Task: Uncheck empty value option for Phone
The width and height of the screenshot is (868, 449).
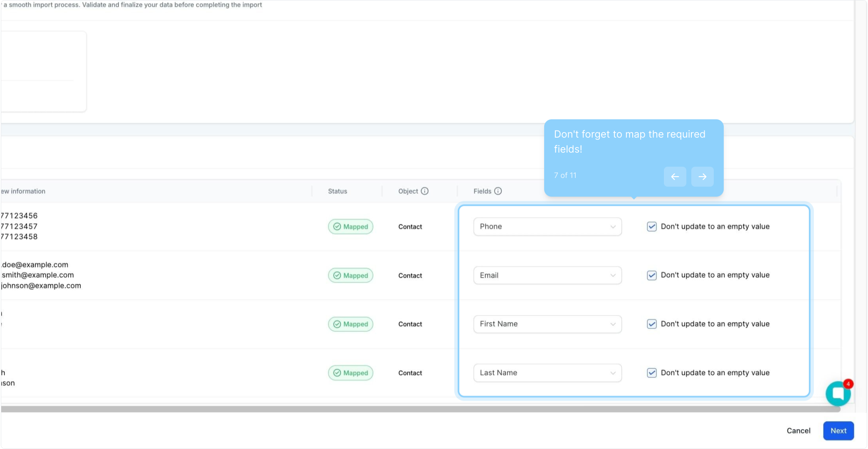Action: click(x=651, y=227)
